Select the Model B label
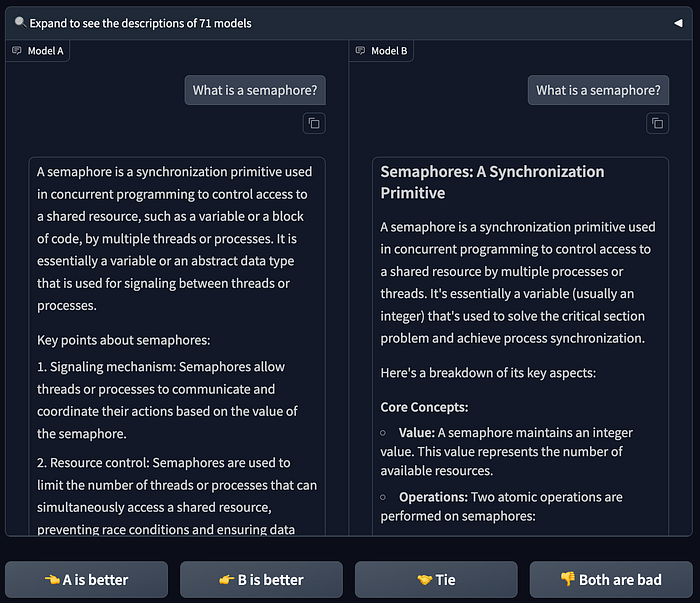 click(389, 51)
